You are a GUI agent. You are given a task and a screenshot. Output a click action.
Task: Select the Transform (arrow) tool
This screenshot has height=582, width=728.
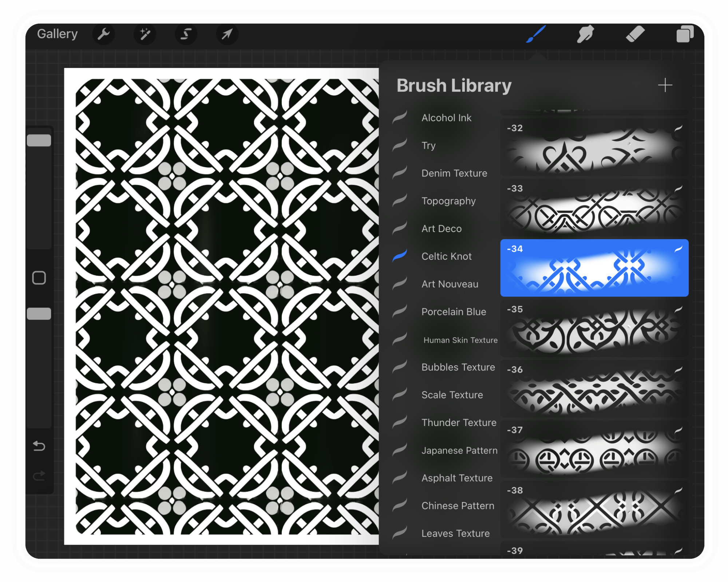pos(227,34)
